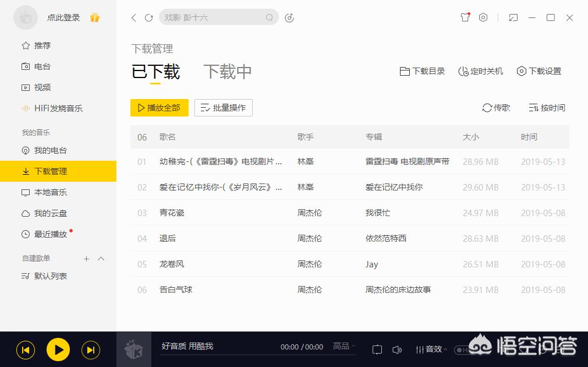Image resolution: width=588 pixels, height=367 pixels.
Task: Switch to the 已下载 tab
Action: coord(155,72)
